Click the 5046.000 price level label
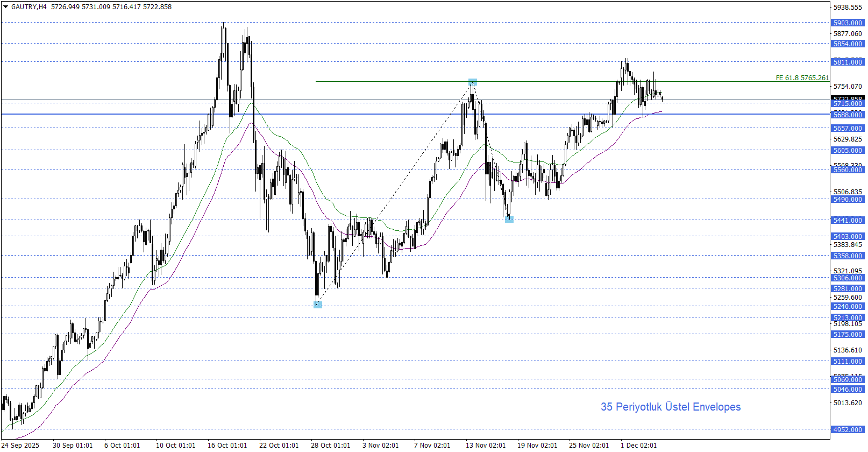The height and width of the screenshot is (452, 868). point(848,390)
